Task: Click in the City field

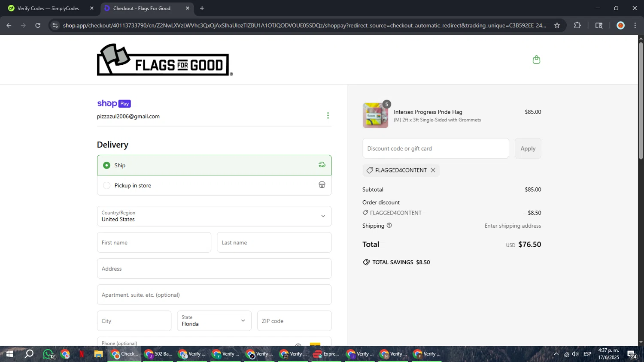Action: 134,321
